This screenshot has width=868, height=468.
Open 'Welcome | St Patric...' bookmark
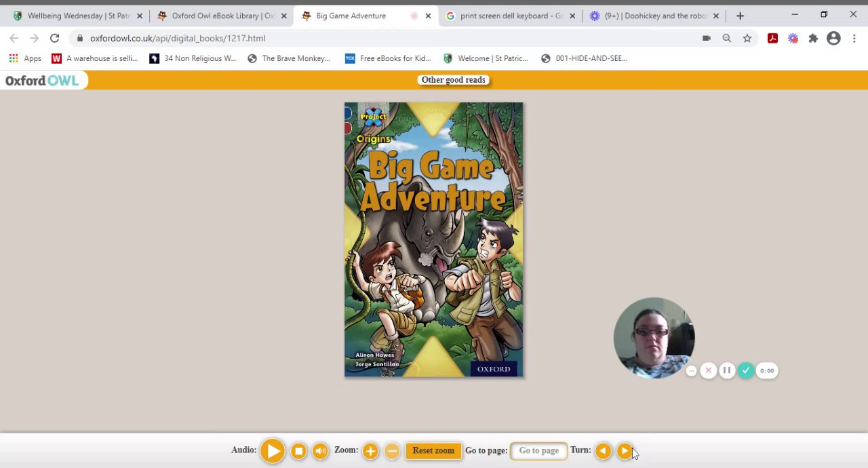486,58
